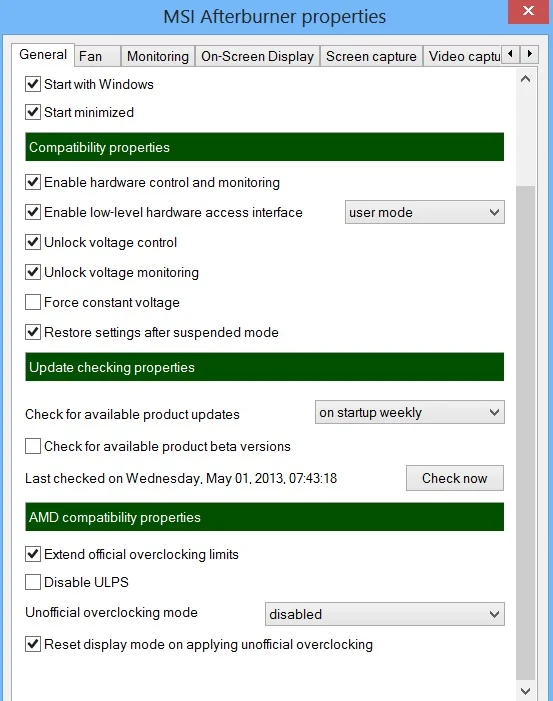Switch to the Monitoring tab
The image size is (553, 701).
pyautogui.click(x=158, y=56)
